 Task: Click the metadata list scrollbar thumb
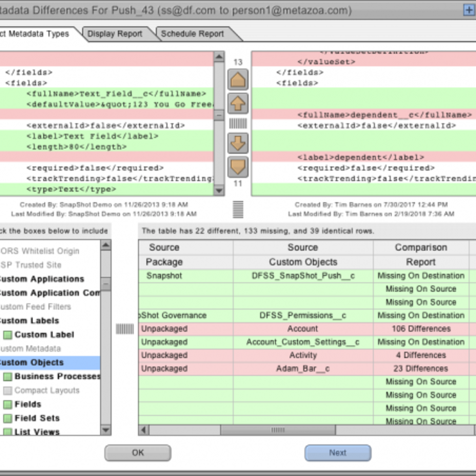(106, 284)
